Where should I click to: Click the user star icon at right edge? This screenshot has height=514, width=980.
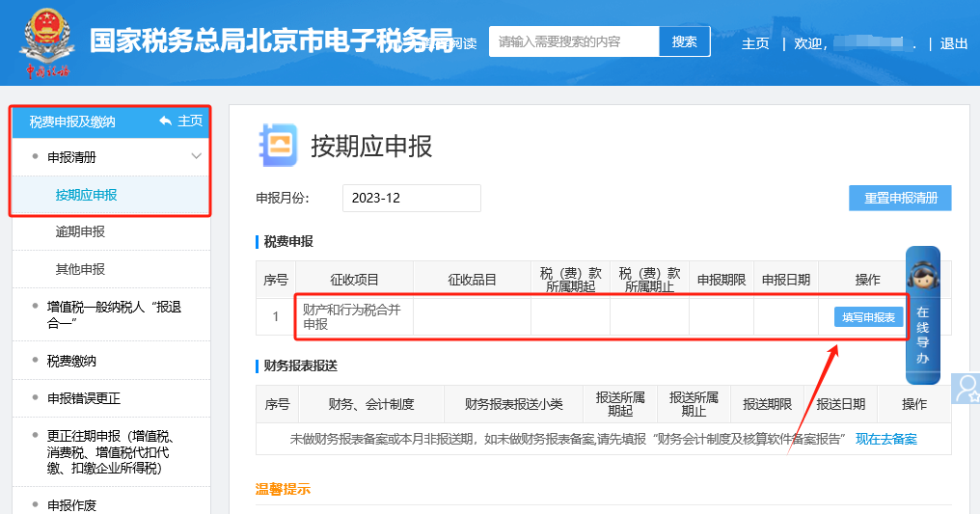tap(966, 389)
